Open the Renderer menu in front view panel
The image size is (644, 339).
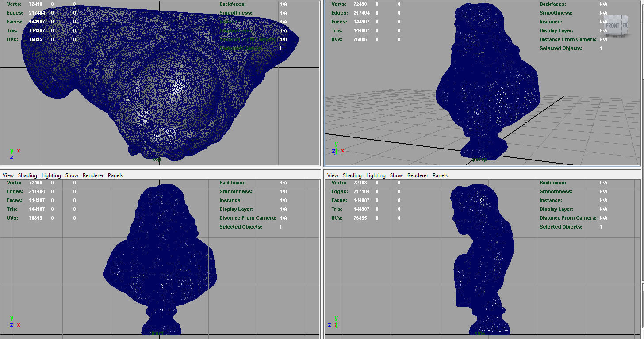93,175
